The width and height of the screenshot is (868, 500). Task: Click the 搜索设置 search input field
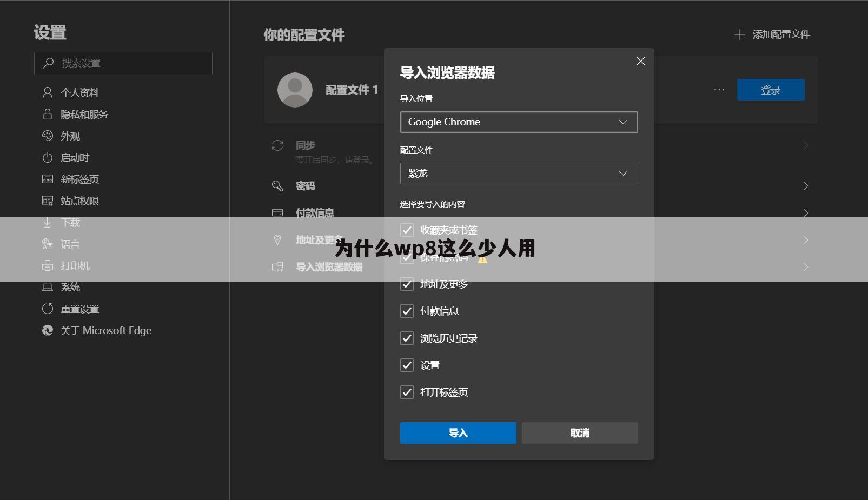[123, 63]
